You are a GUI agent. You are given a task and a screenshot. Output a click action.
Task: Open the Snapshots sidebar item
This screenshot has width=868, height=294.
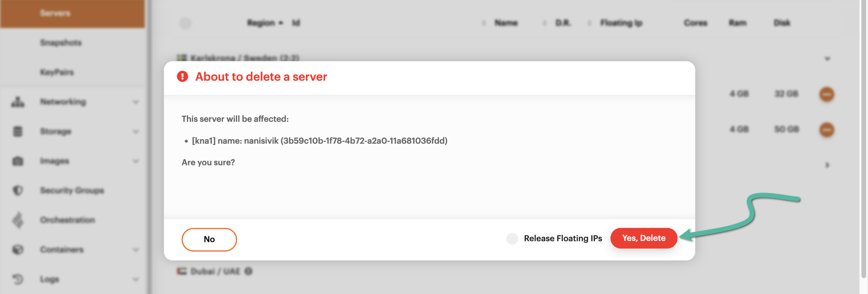coord(61,43)
